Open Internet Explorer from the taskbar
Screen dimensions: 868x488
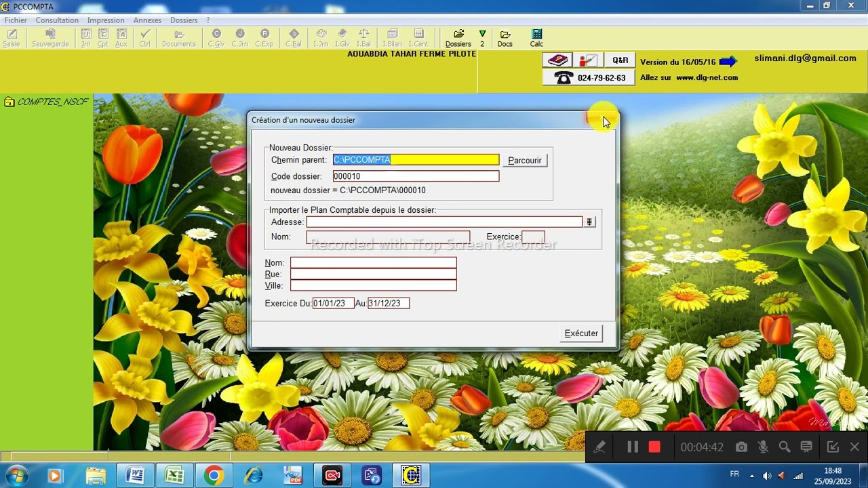[x=254, y=476]
